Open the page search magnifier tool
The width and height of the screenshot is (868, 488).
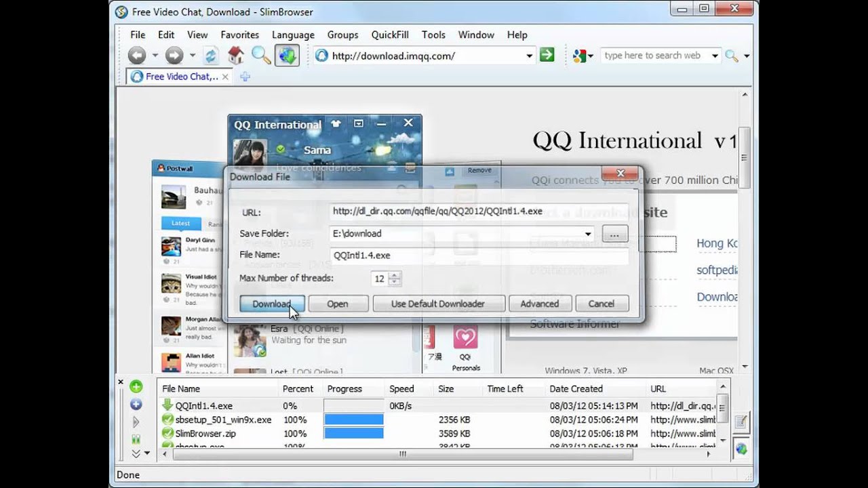pyautogui.click(x=261, y=56)
